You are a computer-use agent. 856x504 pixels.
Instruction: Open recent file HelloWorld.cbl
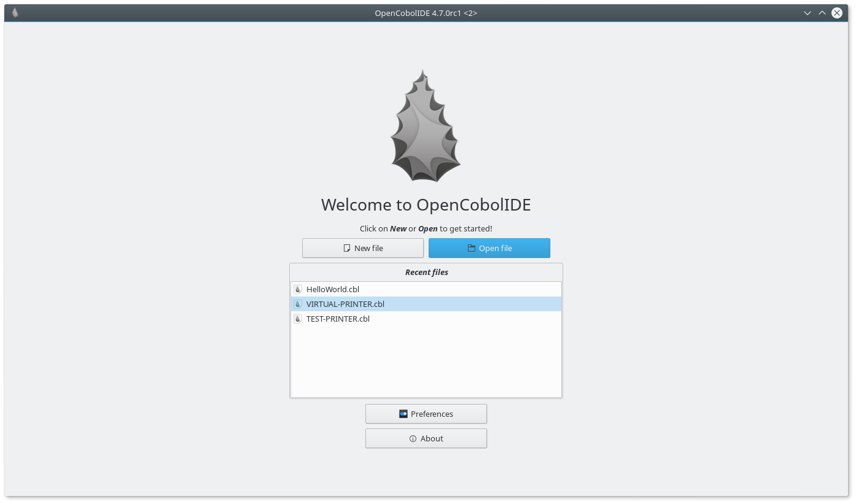tap(426, 289)
